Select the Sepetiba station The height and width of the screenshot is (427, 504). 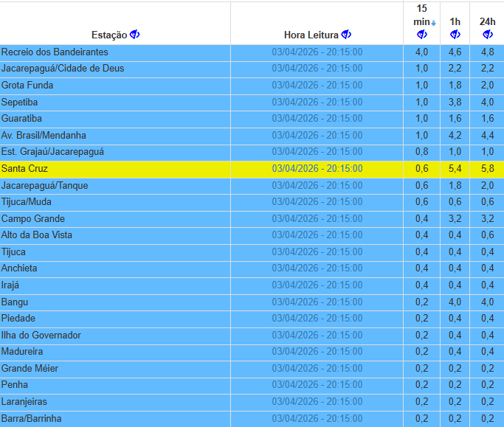(x=20, y=103)
